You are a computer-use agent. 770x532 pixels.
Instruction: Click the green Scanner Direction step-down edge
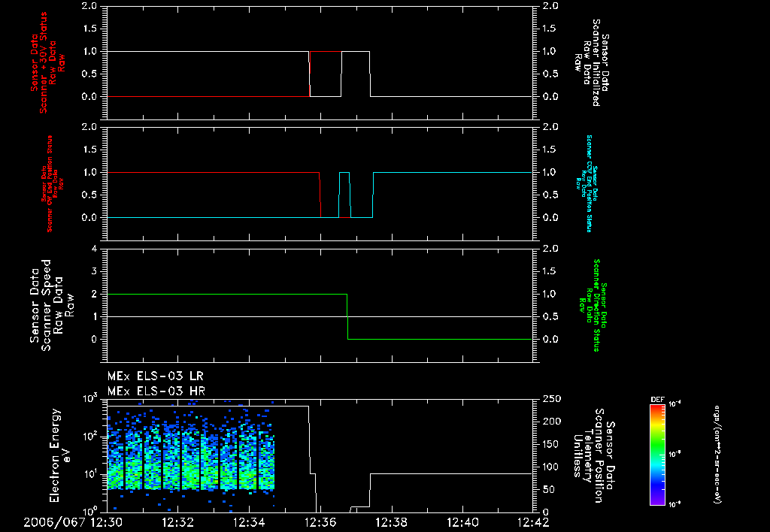(x=347, y=316)
